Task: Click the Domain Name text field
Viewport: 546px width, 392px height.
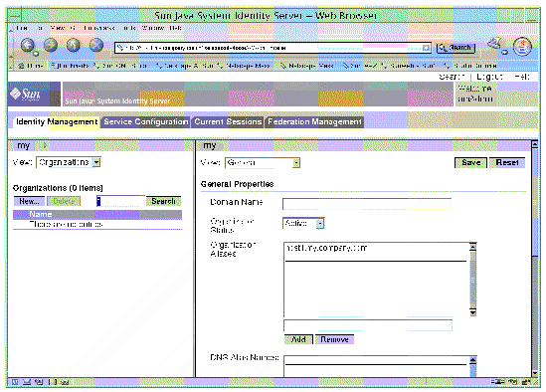Action: 367,204
